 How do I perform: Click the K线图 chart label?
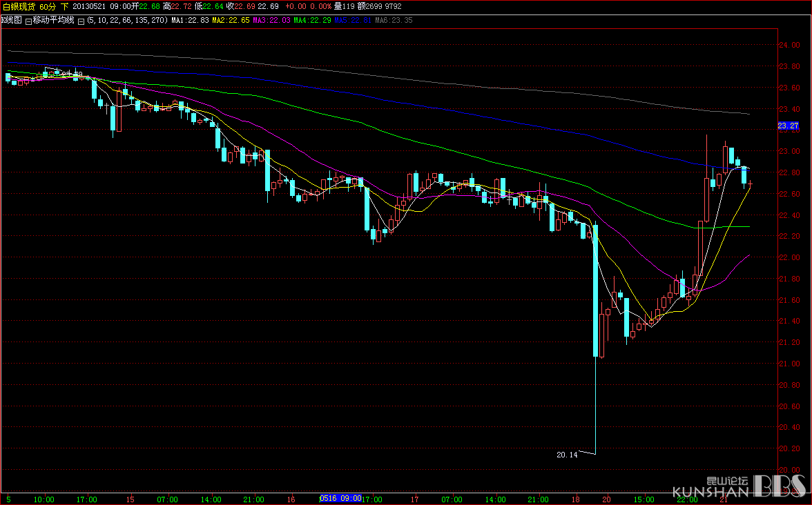point(11,20)
